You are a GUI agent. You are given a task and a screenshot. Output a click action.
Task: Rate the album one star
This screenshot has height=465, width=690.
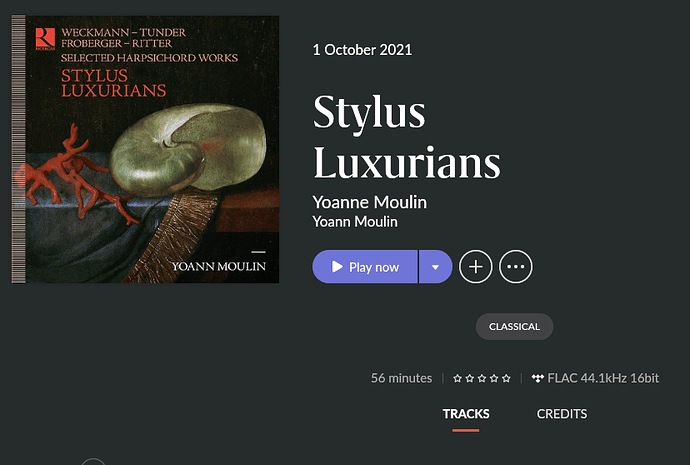point(458,378)
